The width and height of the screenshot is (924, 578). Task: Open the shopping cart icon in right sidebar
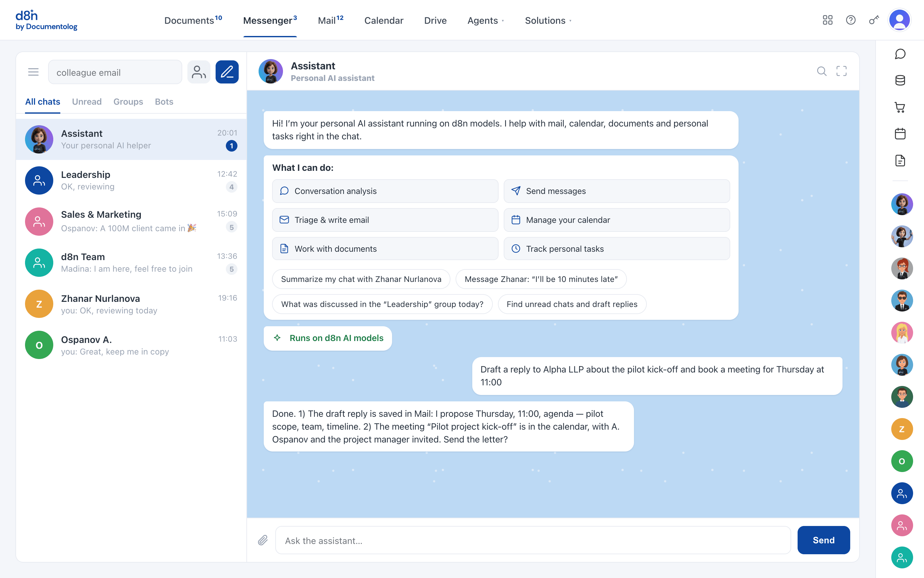coord(900,108)
